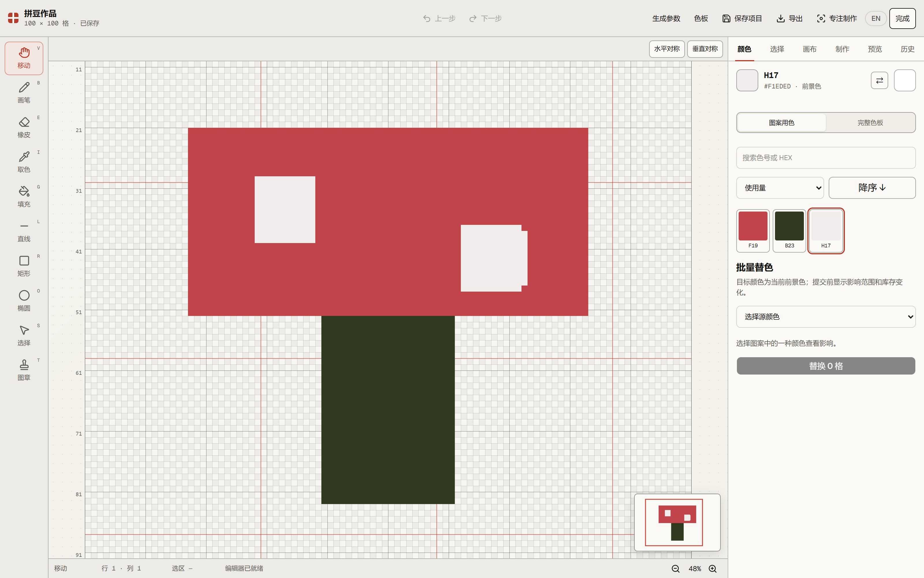The width and height of the screenshot is (924, 578).
Task: Switch to 完整色板 full palette view
Action: (870, 123)
